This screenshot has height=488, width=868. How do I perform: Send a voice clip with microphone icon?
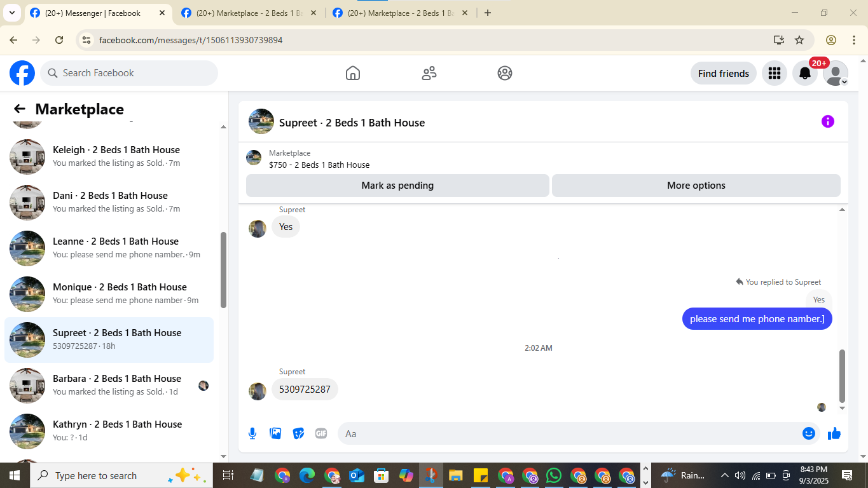252,433
